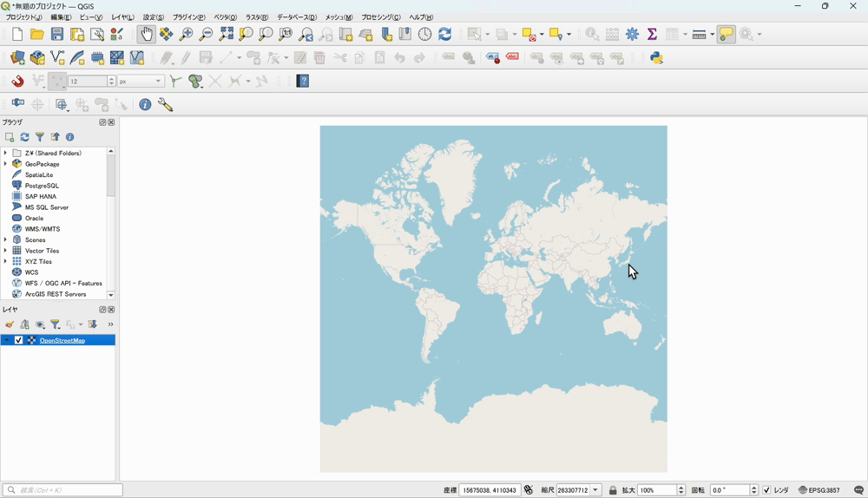Viewport: 868px width, 498px height.
Task: Select PostgreSQL in the Browser
Action: (x=42, y=186)
